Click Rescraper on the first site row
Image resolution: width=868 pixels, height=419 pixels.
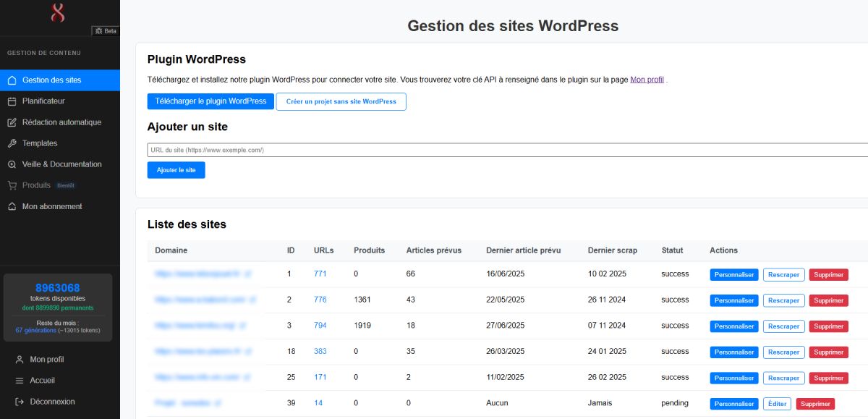click(x=783, y=274)
